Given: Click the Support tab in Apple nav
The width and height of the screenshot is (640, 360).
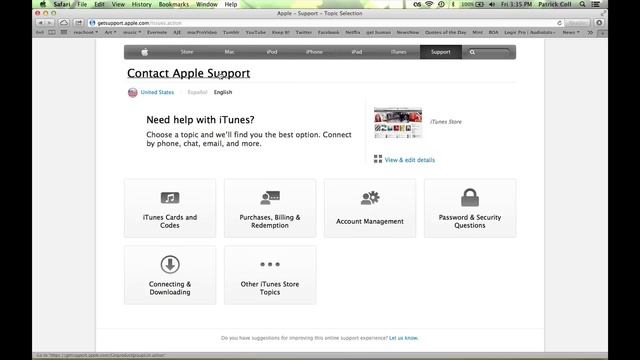Looking at the screenshot, I should 441,52.
